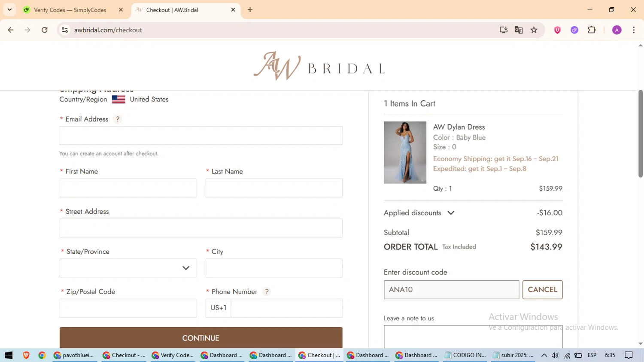This screenshot has height=362, width=644.
Task: Click the -$16.00 discount amount
Action: click(x=550, y=213)
